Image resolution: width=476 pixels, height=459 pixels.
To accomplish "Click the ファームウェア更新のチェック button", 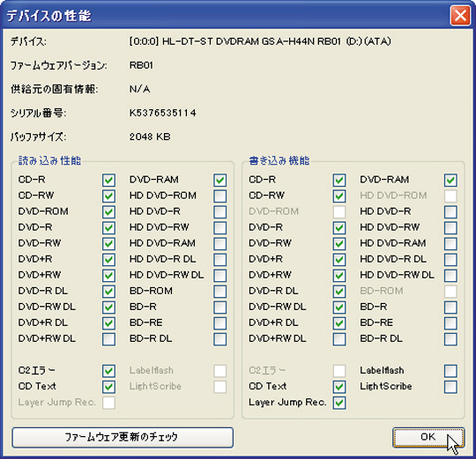I will click(123, 437).
